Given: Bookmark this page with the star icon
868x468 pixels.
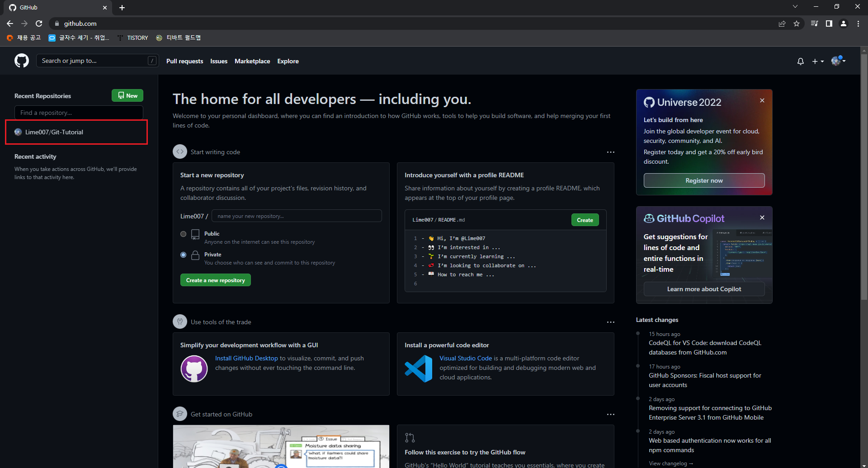Looking at the screenshot, I should click(797, 24).
